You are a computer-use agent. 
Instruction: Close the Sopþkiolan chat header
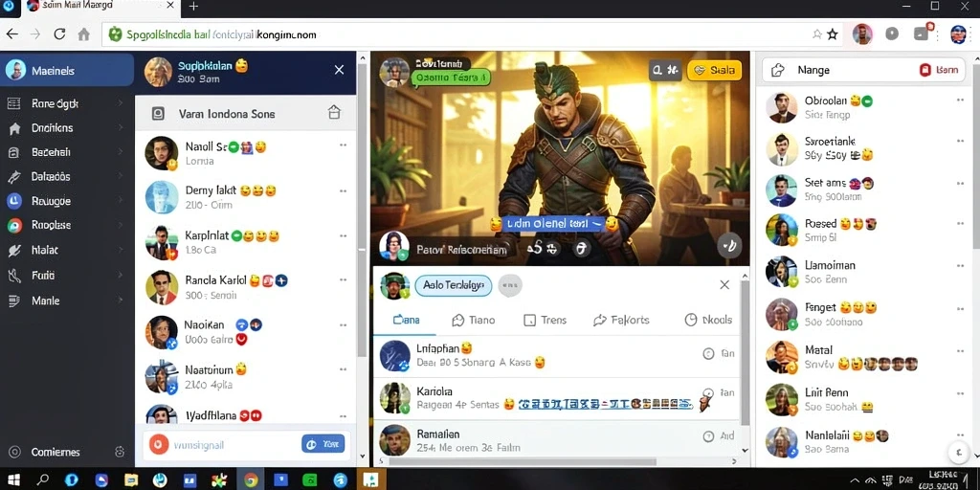[339, 70]
